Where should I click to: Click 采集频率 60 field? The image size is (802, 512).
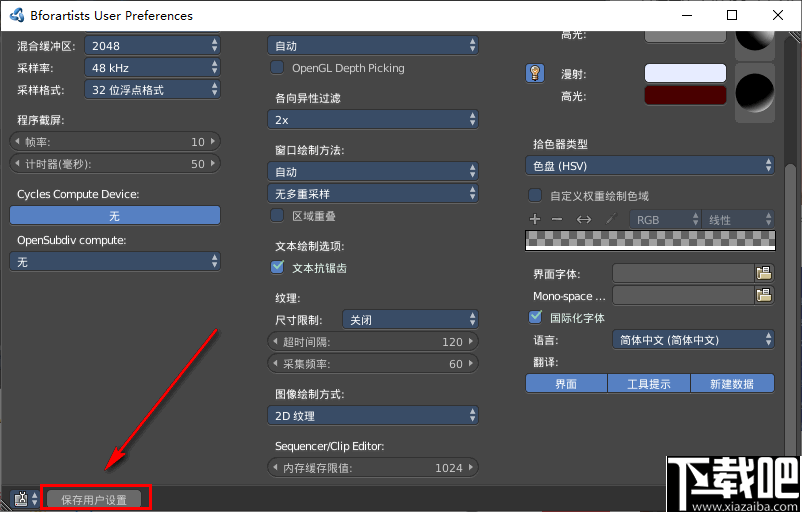click(373, 364)
